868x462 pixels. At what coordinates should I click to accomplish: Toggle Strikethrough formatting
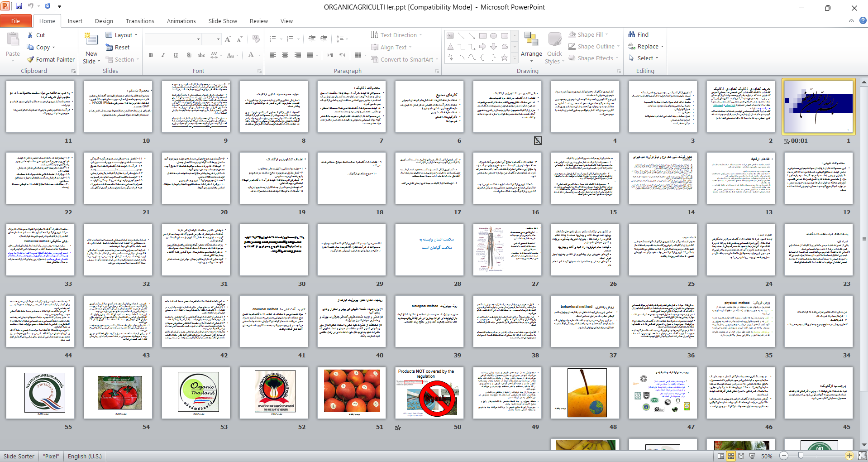pos(201,55)
